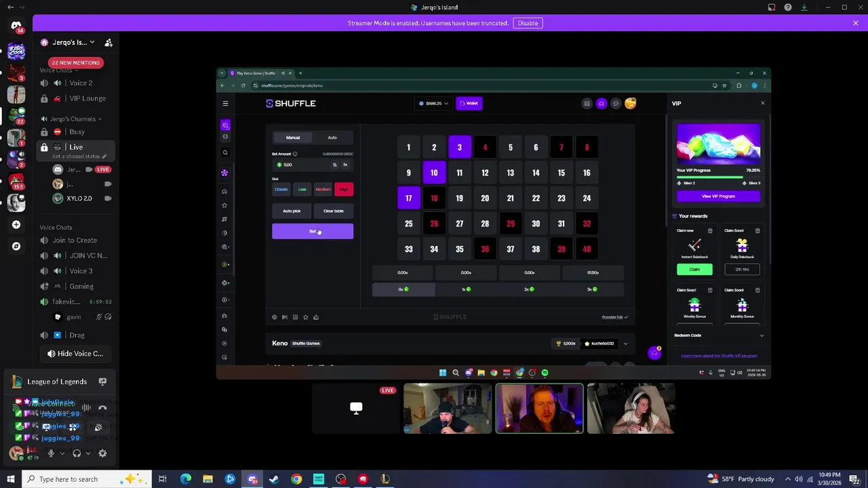Viewport: 868px width, 488px height.
Task: Open Discord user settings gear
Action: [x=102, y=453]
